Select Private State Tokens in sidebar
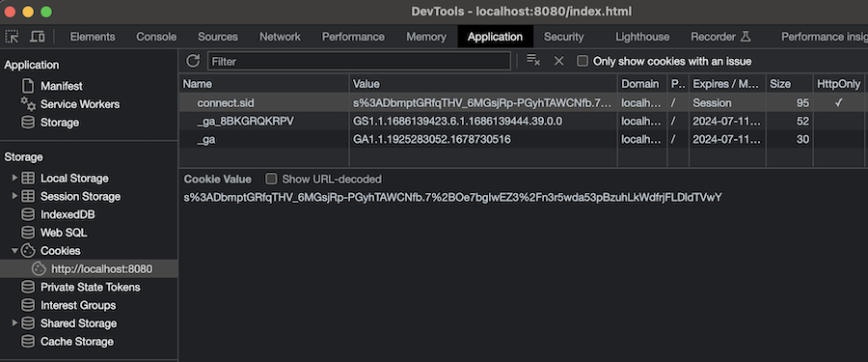The image size is (868, 362). click(91, 287)
